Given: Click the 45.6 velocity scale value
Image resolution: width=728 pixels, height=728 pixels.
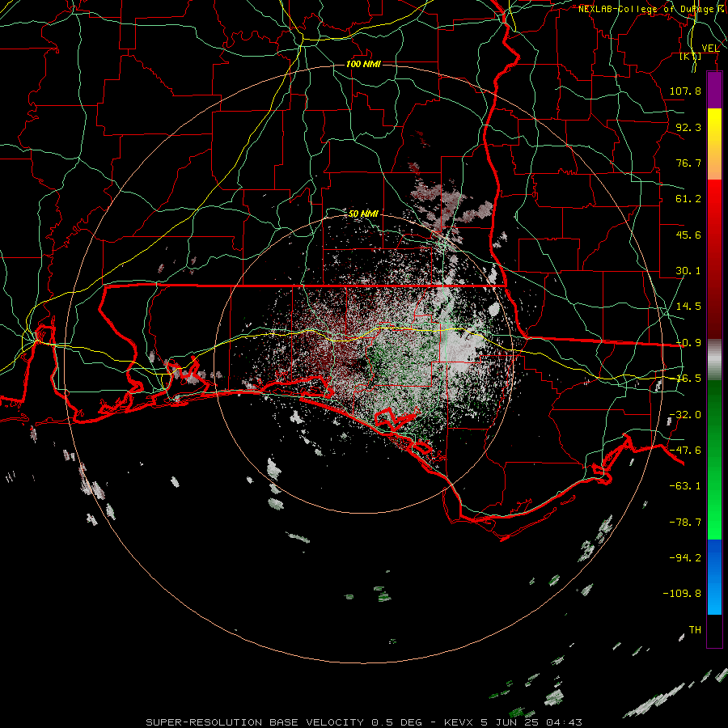Looking at the screenshot, I should click(x=688, y=235).
